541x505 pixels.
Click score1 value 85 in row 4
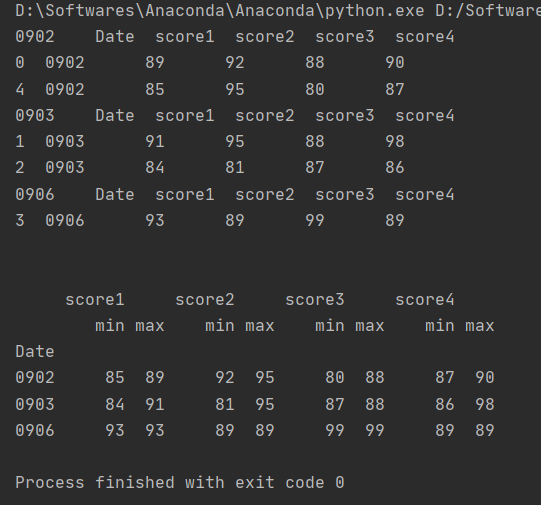[155, 89]
